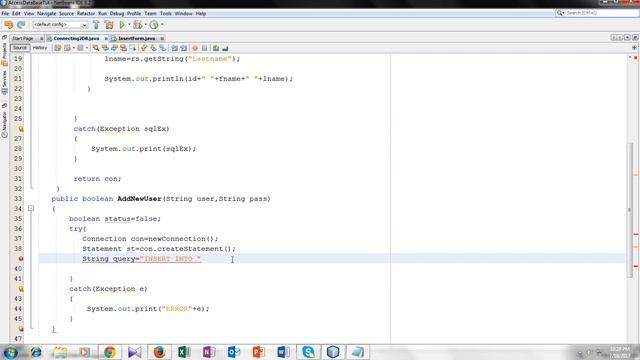
Task: Open the Navigate menu
Action: [47, 13]
